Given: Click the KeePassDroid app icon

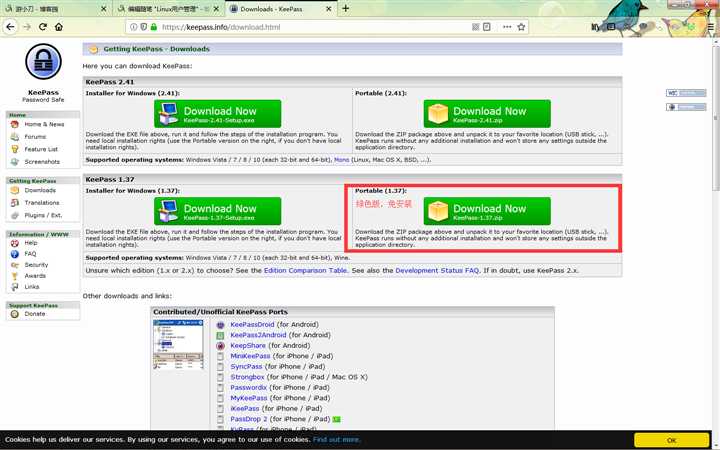Looking at the screenshot, I should click(x=220, y=325).
